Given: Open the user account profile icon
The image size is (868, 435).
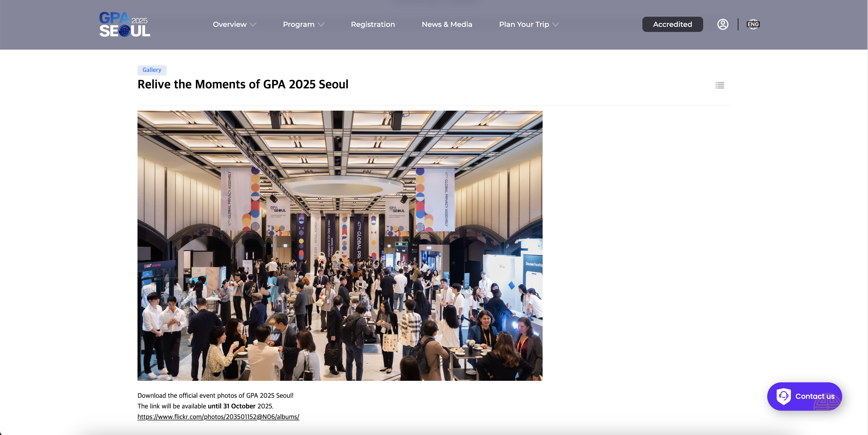Looking at the screenshot, I should click(723, 24).
